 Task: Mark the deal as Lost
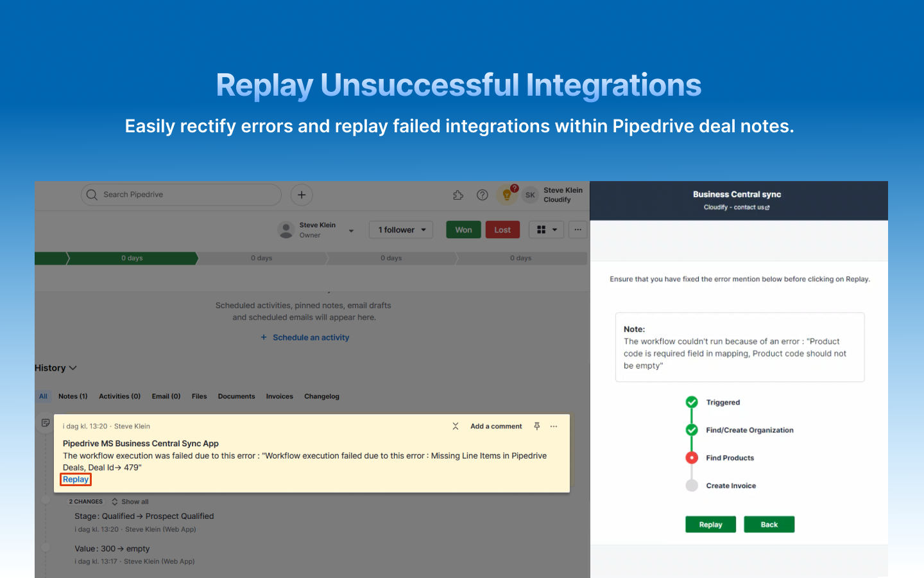(x=502, y=230)
